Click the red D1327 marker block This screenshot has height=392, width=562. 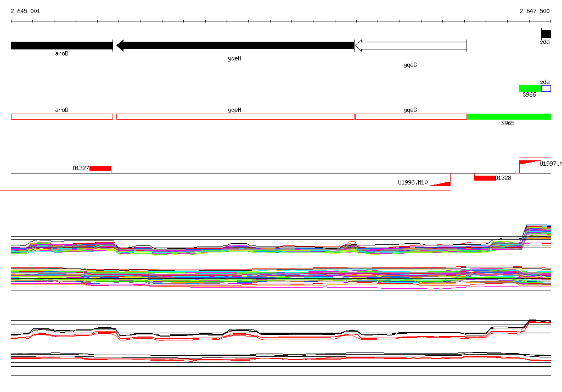tap(100, 168)
